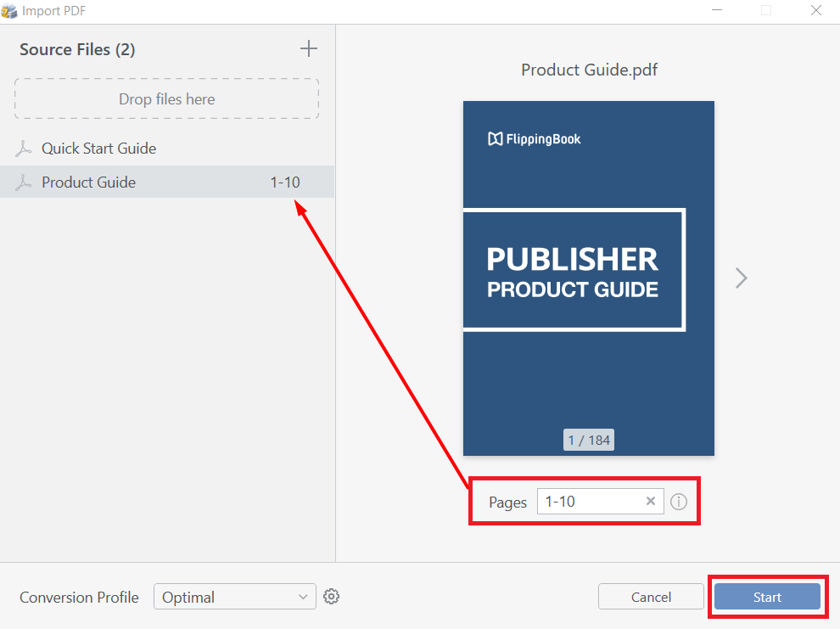Click the Start button
Image resolution: width=840 pixels, height=629 pixels.
[767, 597]
